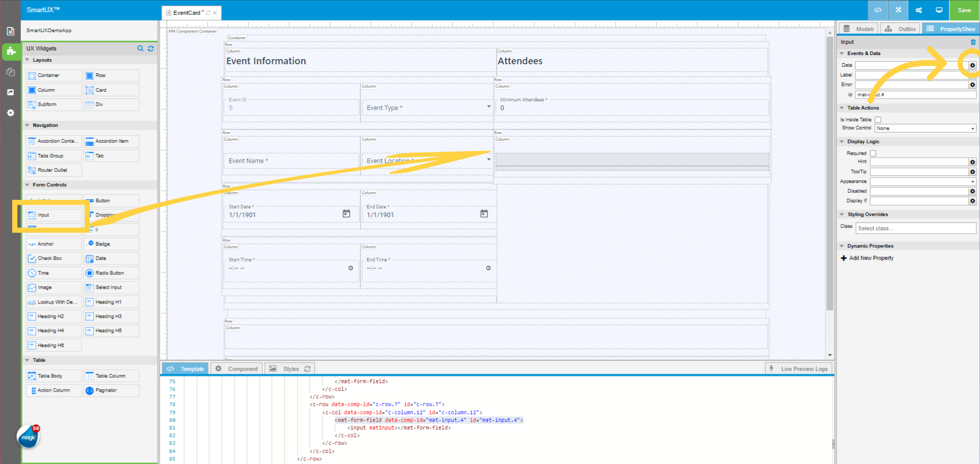
Task: Enable the Is Inside Table checkbox
Action: pos(878,119)
